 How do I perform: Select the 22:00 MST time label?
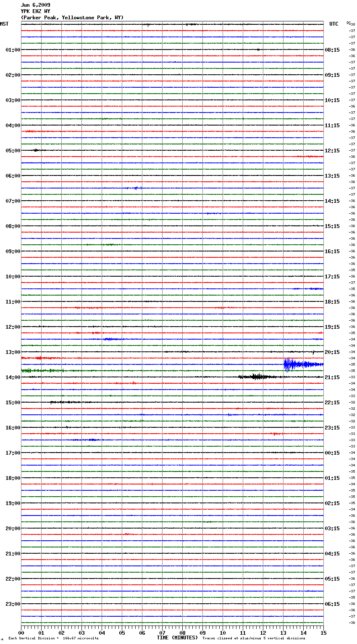[13, 579]
